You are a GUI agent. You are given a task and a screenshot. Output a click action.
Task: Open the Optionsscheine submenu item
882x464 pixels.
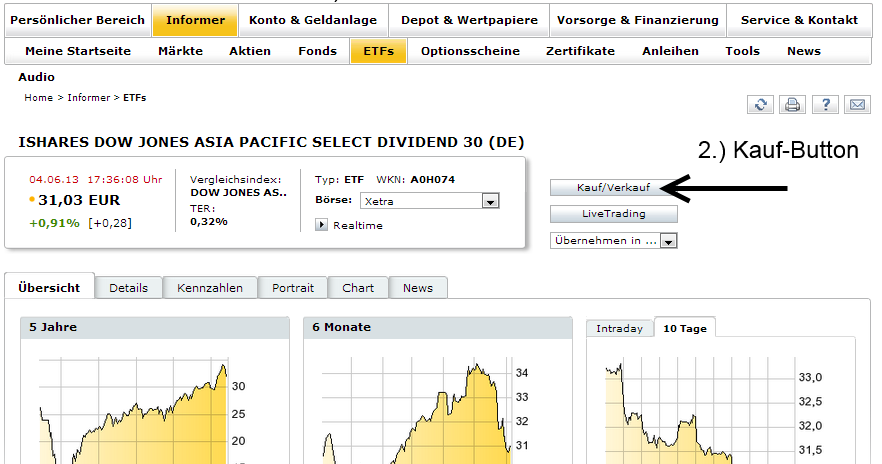click(470, 51)
